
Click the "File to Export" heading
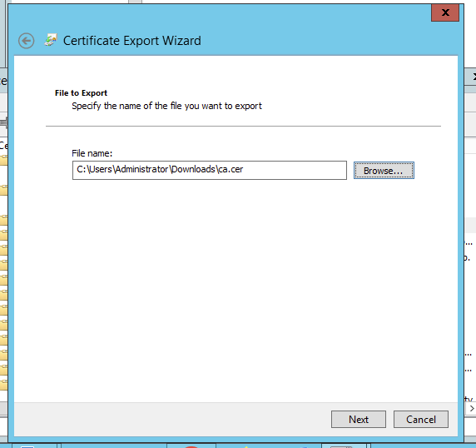point(81,93)
